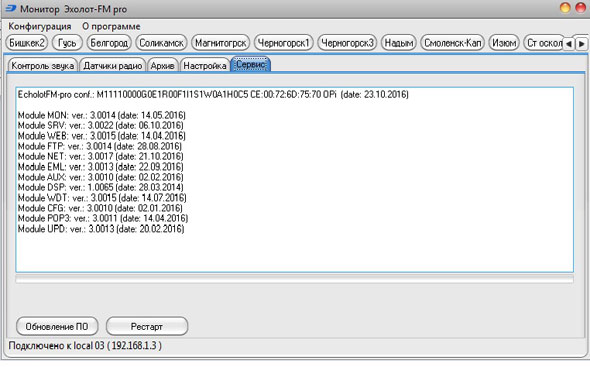Screen dimensions: 590x367
Task: Close window with the red button
Action: pyautogui.click(x=581, y=8)
